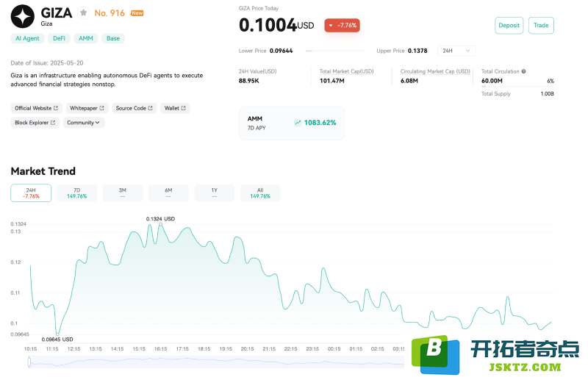Click the 16:15 time axis label
The image size is (588, 377).
(160, 349)
